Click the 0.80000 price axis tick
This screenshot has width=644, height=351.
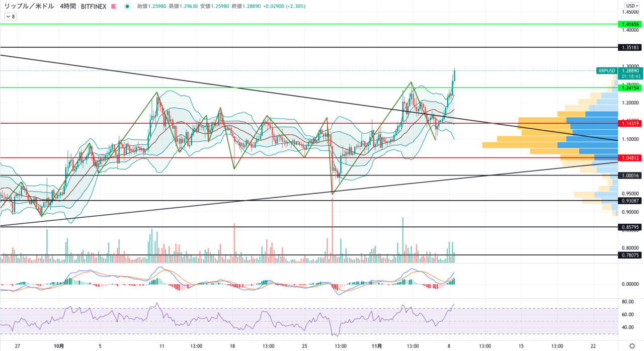[631, 248]
